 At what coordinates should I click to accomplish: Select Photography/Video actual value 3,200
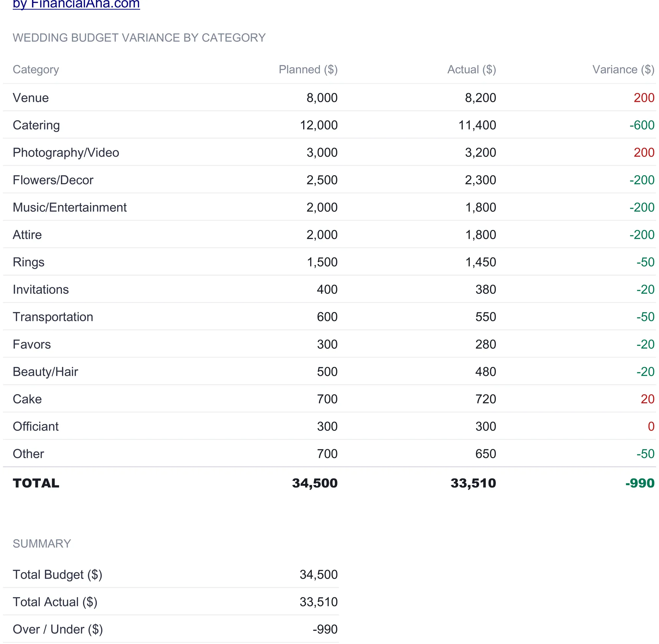(480, 153)
